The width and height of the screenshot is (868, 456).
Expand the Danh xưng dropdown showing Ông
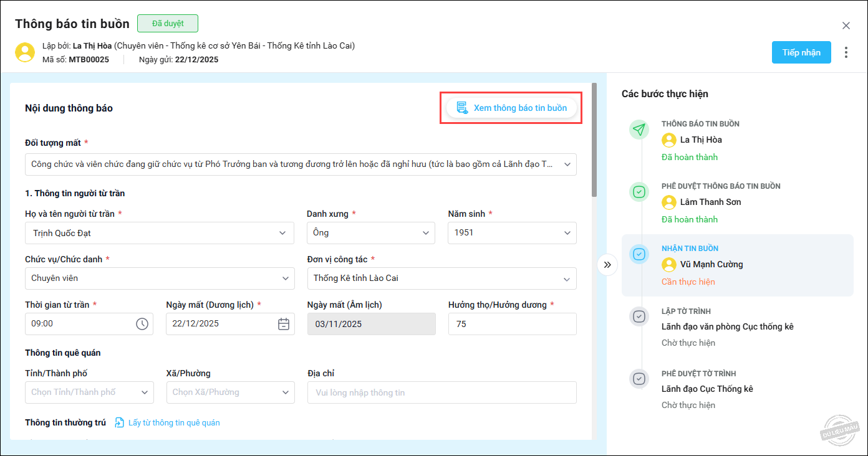(370, 233)
